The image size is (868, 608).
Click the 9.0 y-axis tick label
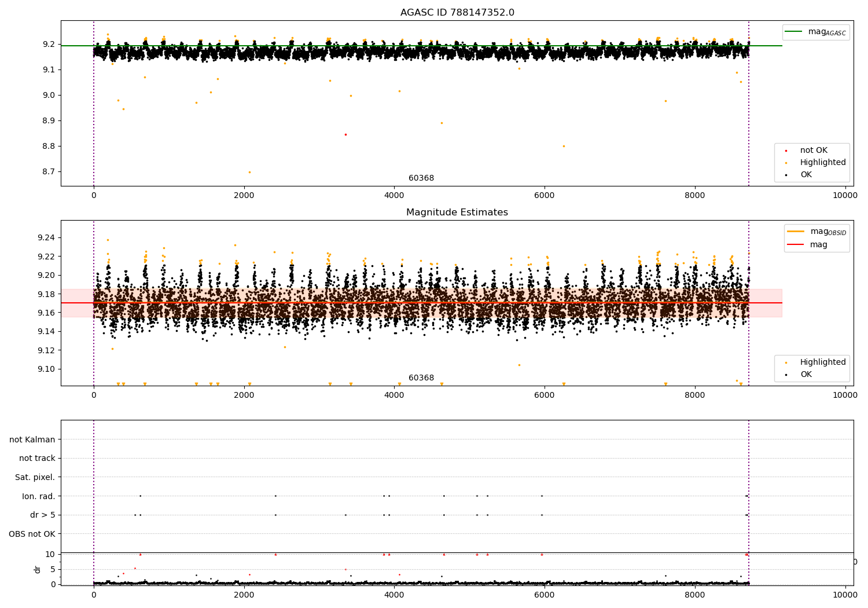tap(50, 96)
